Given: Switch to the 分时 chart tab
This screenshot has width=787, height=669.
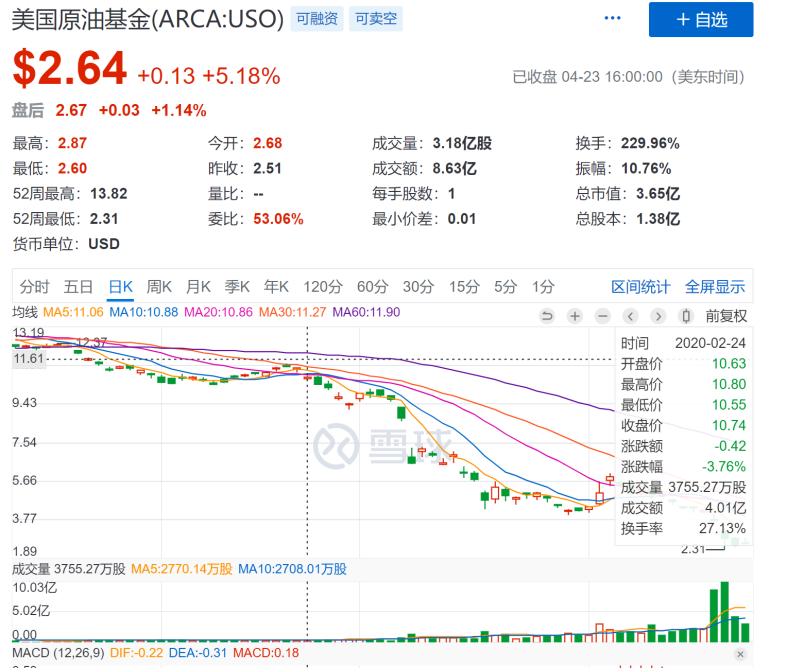Looking at the screenshot, I should click(x=34, y=287).
